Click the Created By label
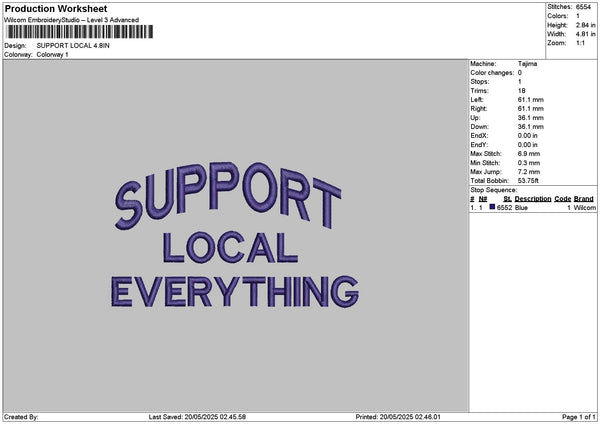 (x=21, y=417)
